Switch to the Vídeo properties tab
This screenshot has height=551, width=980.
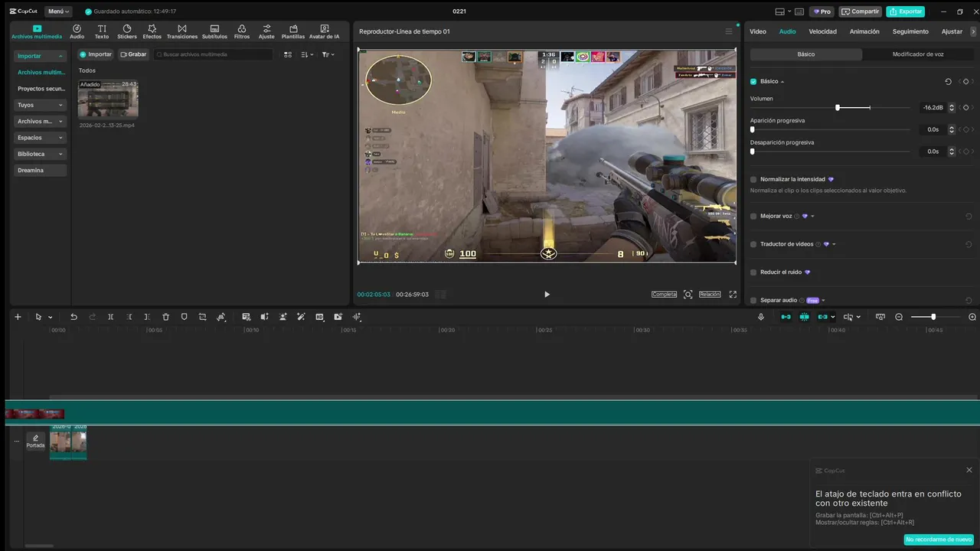(757, 31)
